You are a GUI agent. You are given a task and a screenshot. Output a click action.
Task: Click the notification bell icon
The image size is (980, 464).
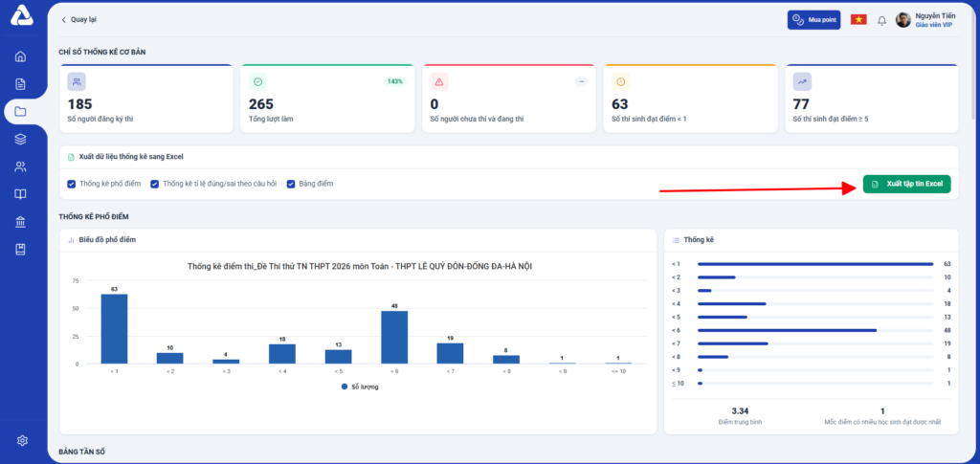[881, 21]
